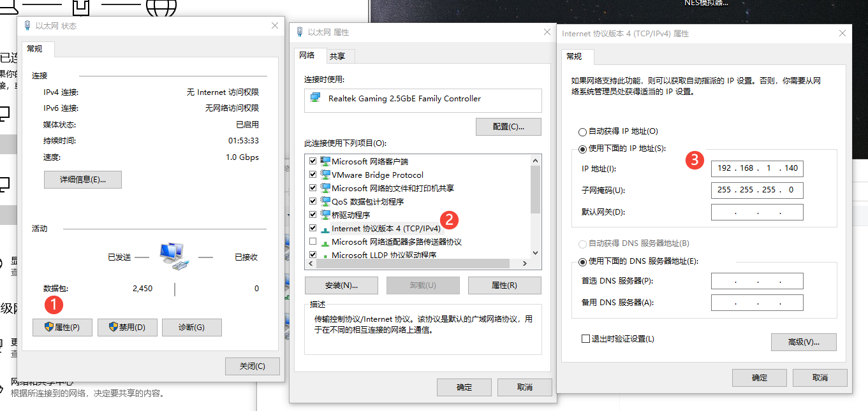Click the 默认网关(D) input field

pyautogui.click(x=757, y=212)
